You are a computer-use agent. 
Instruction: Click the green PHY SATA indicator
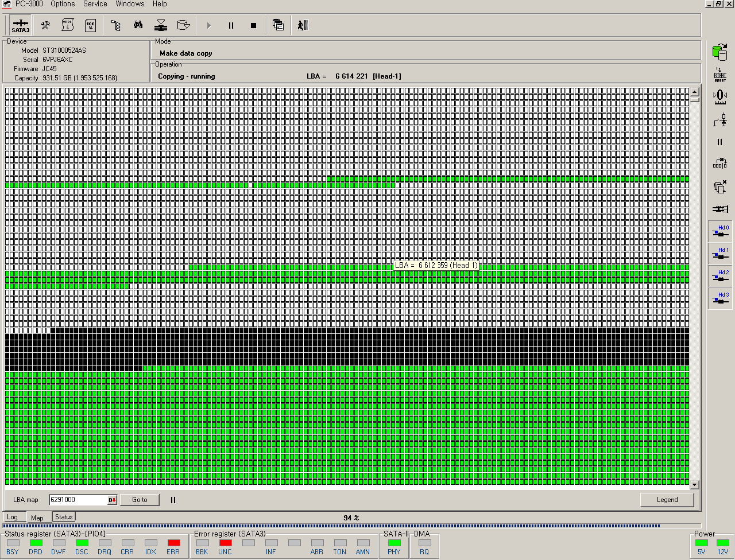click(394, 543)
